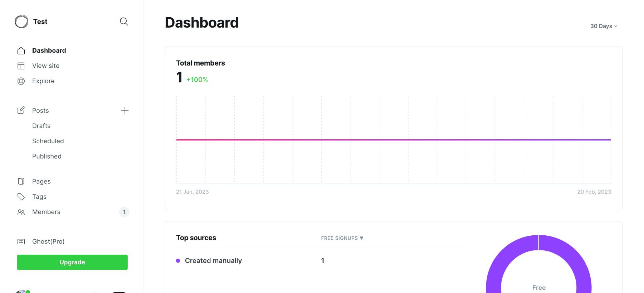644x293 pixels.
Task: Click the Created manually source row
Action: tap(213, 261)
